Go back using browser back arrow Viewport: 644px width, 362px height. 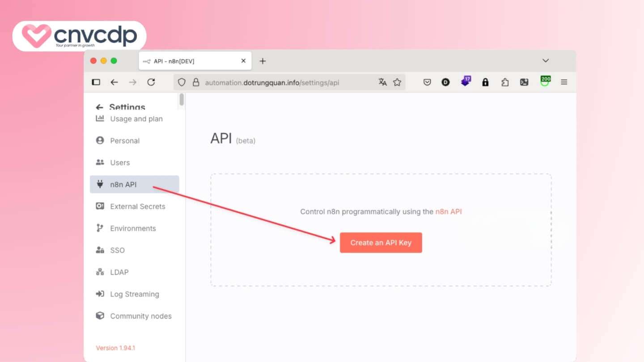pyautogui.click(x=114, y=82)
